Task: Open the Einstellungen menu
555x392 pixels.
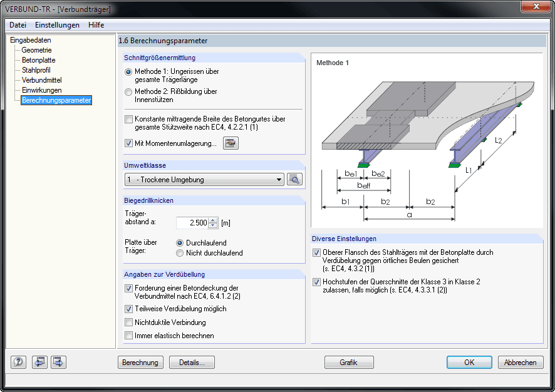Action: click(57, 25)
